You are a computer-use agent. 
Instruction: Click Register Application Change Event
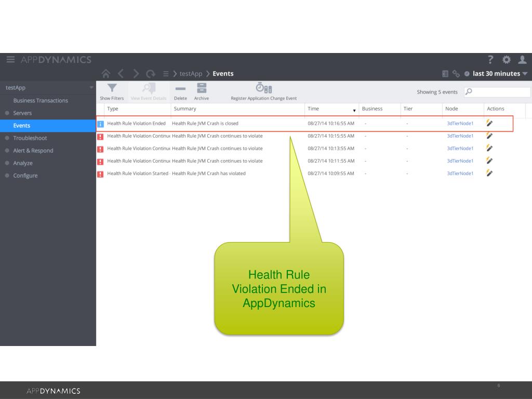(263, 92)
